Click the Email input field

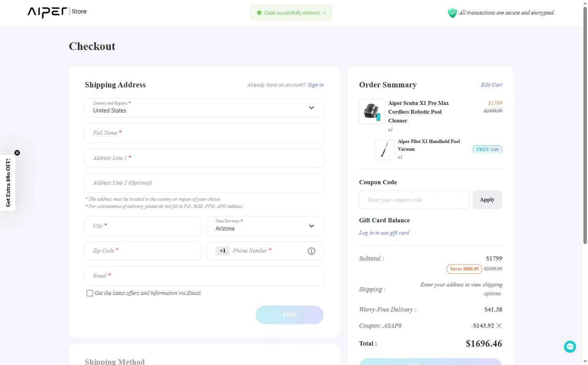204,276
